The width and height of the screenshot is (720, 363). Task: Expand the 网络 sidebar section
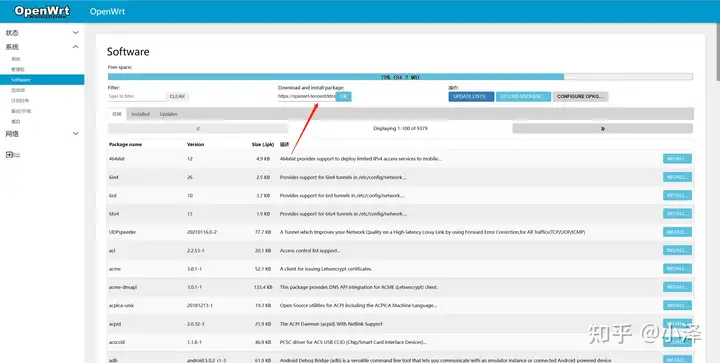pos(42,134)
